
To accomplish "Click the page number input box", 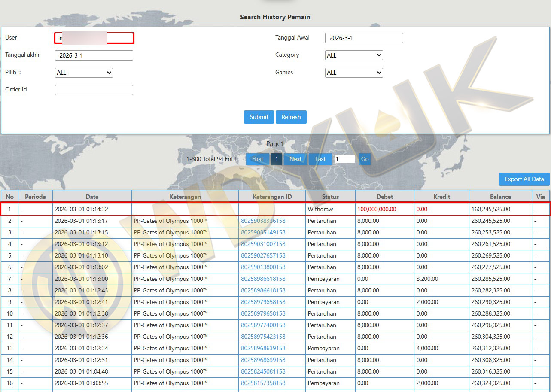I will (x=345, y=159).
